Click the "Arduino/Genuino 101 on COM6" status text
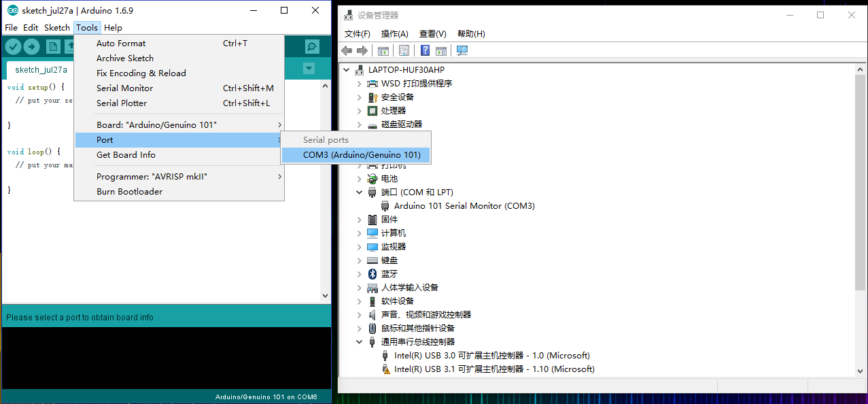The height and width of the screenshot is (404, 868). pos(266,397)
